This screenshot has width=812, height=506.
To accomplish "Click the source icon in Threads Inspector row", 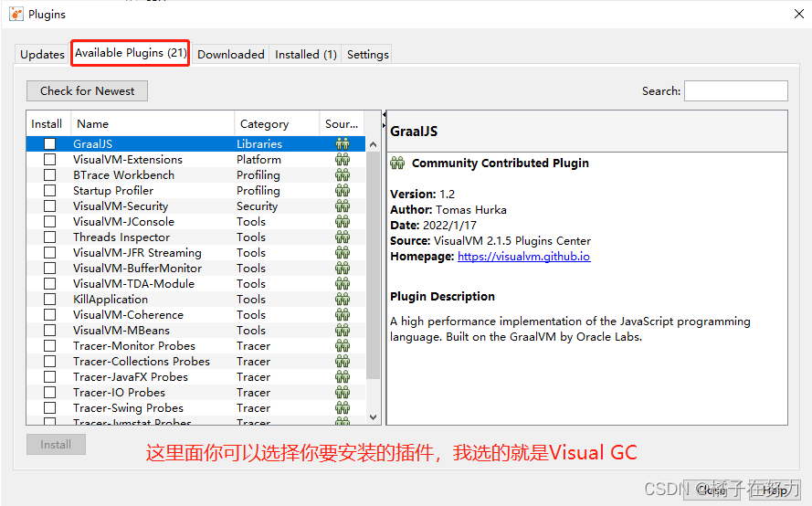I will coord(343,237).
